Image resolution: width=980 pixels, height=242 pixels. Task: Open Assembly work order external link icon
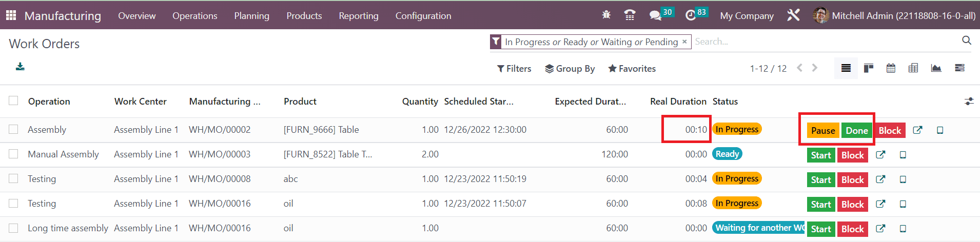click(x=917, y=130)
